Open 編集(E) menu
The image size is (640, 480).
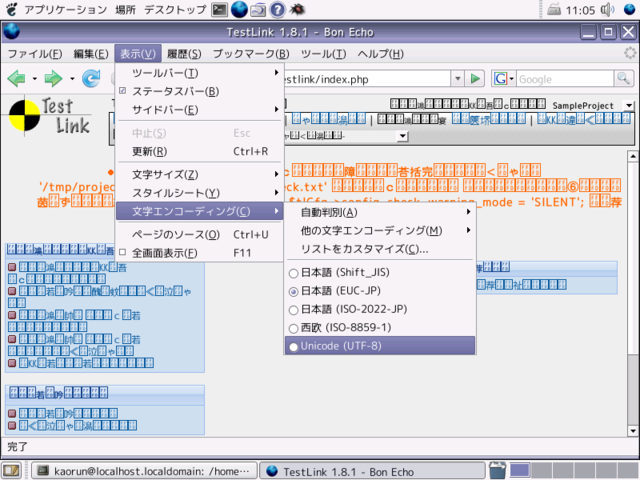pyautogui.click(x=91, y=54)
